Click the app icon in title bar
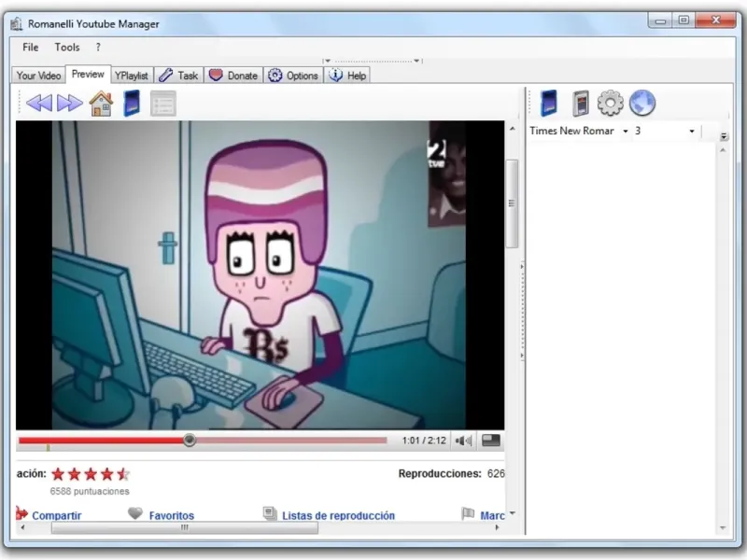This screenshot has height=560, width=747. click(17, 23)
